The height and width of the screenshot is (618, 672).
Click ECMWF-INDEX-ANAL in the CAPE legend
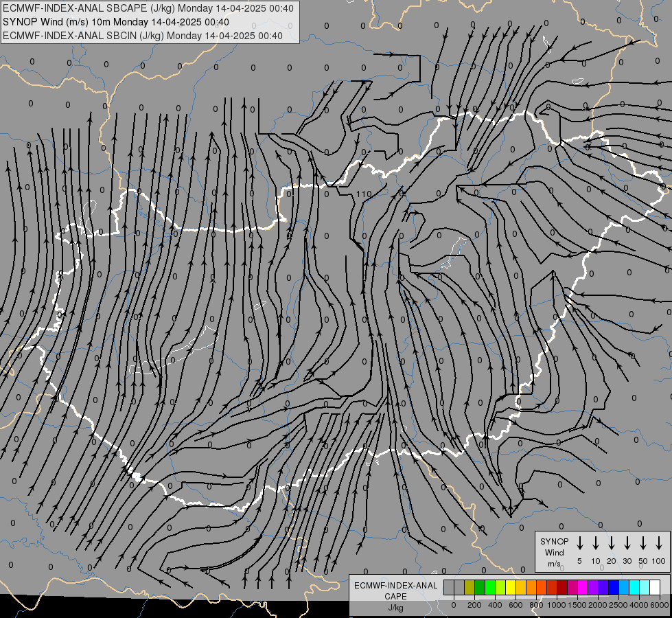pyautogui.click(x=395, y=586)
